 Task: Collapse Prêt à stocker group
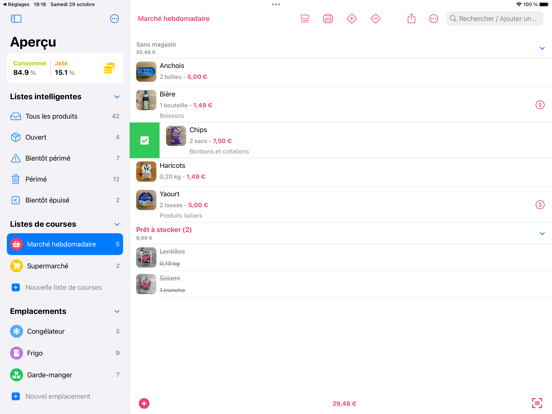coord(542,233)
